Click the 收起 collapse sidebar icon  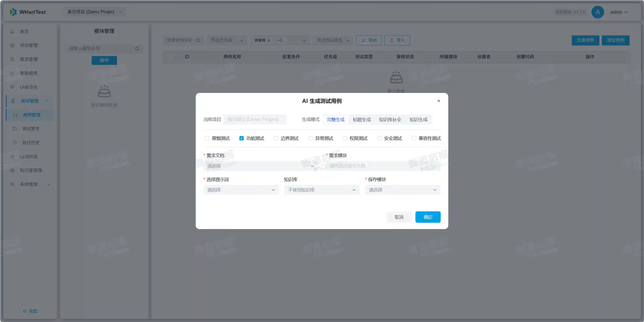click(x=25, y=311)
